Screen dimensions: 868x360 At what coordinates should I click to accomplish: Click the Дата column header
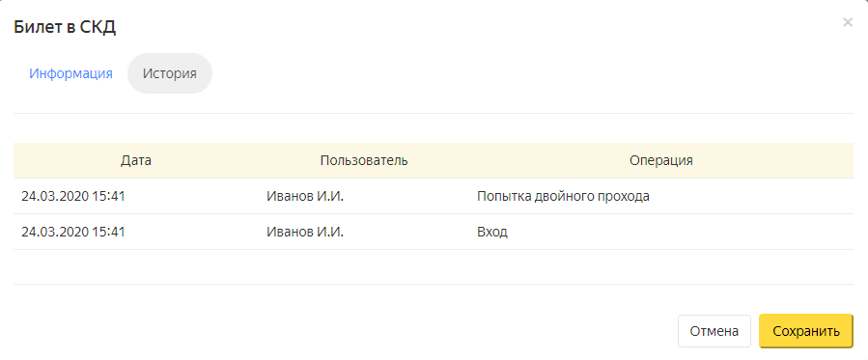(136, 160)
